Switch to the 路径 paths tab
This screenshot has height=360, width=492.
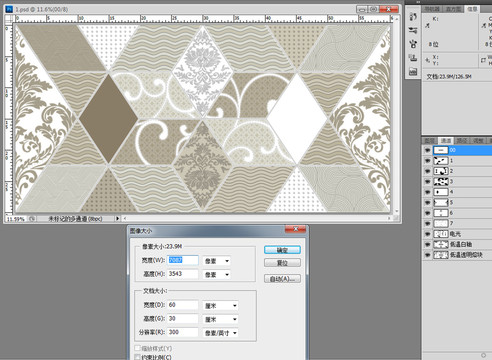[x=462, y=141]
